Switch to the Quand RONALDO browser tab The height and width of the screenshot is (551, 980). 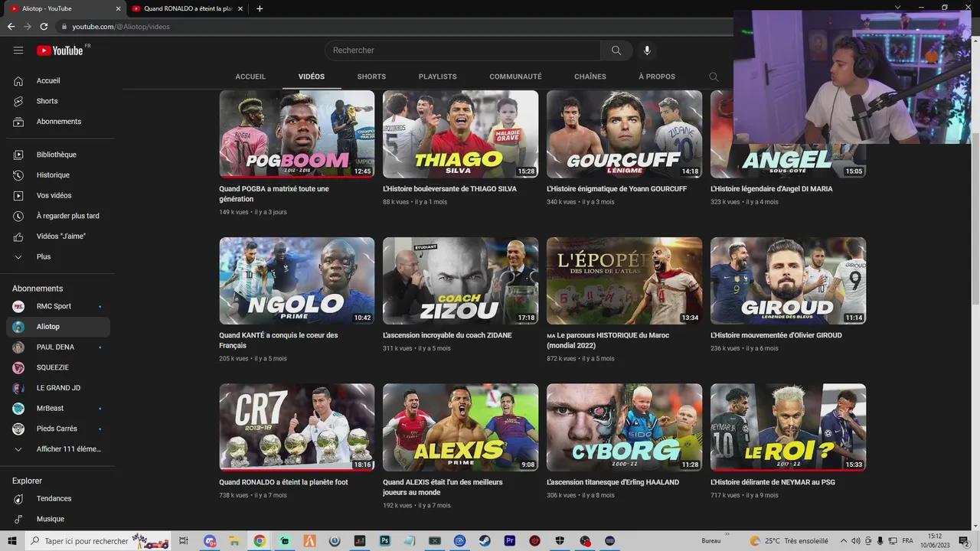pyautogui.click(x=188, y=8)
